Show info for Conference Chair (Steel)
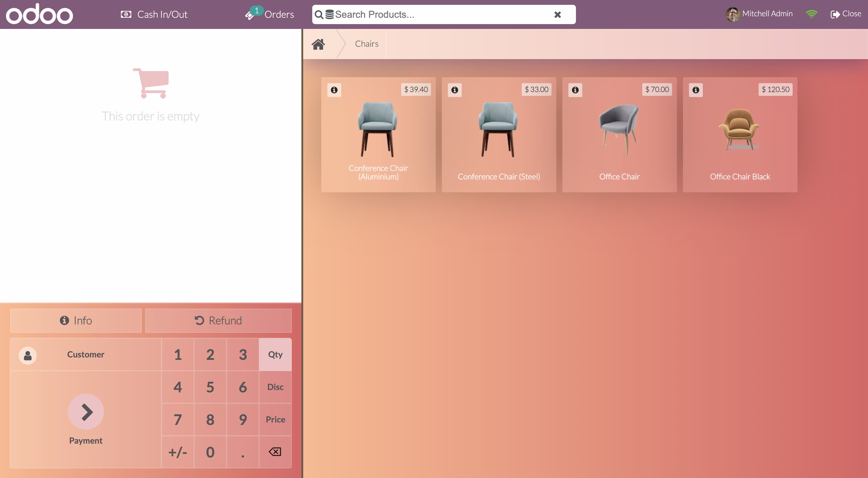The height and width of the screenshot is (478, 868). click(454, 90)
